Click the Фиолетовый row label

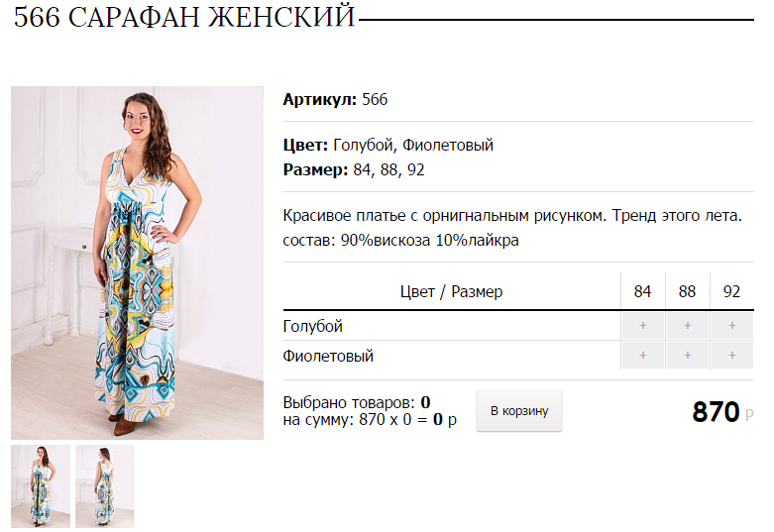(x=328, y=356)
